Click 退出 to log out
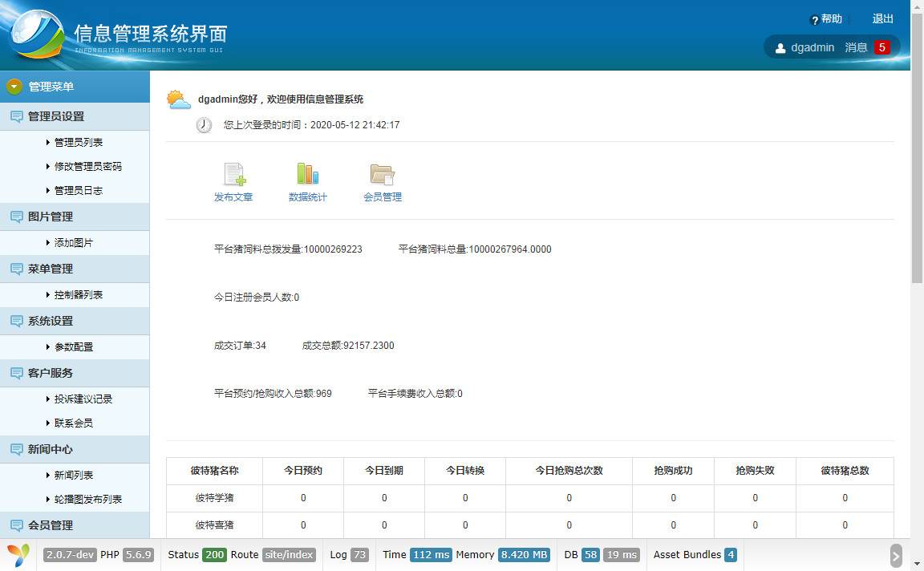This screenshot has height=571, width=924. pos(882,18)
